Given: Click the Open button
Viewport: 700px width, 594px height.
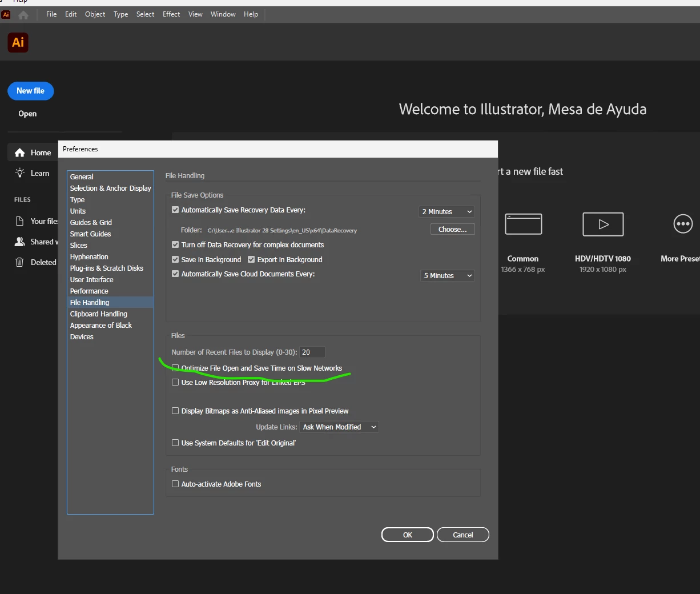Looking at the screenshot, I should point(27,114).
